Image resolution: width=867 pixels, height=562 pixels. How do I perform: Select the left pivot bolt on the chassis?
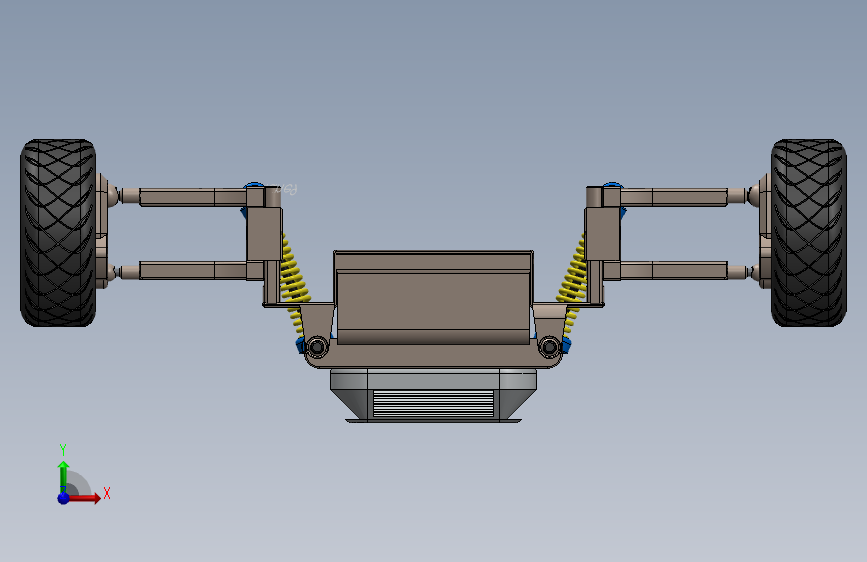[x=317, y=347]
